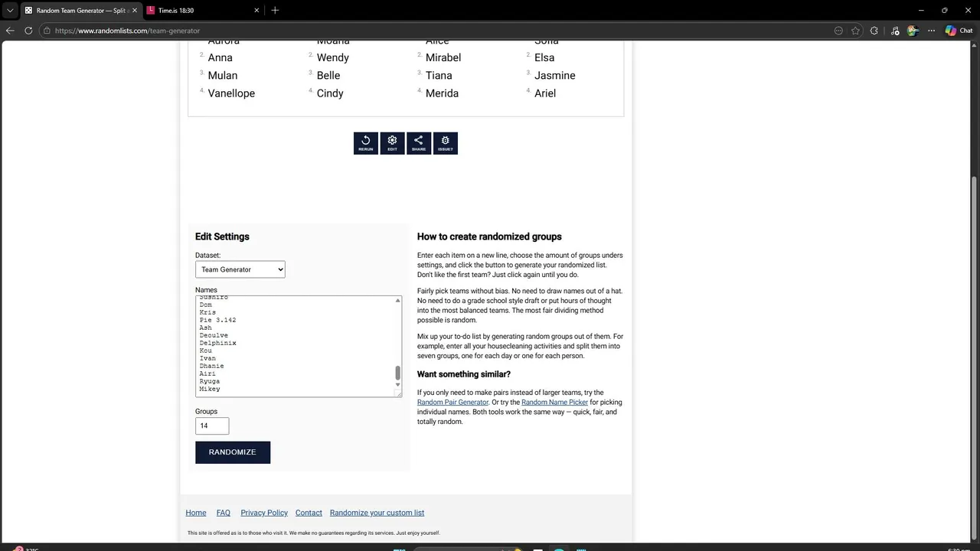Click the name Cindy in results
This screenshot has height=551, width=980.
[330, 93]
